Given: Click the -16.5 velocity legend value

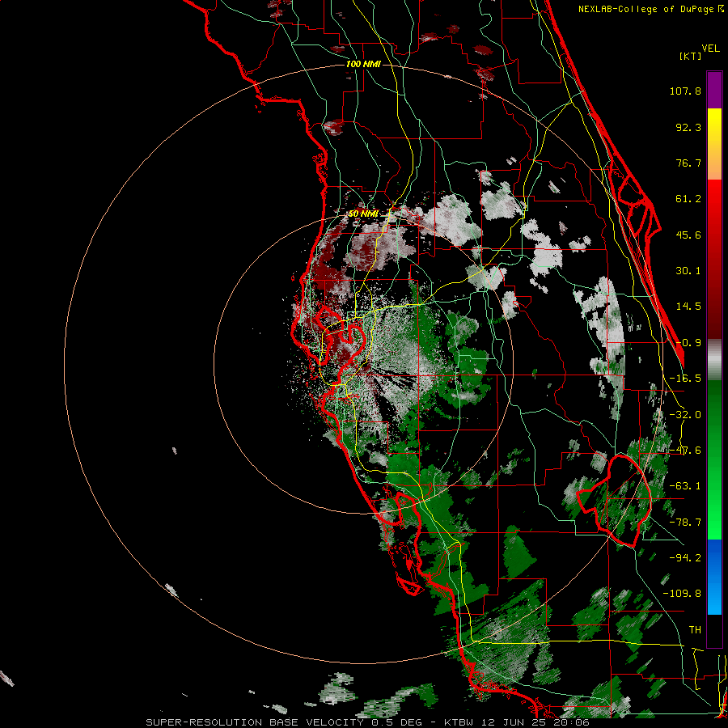Looking at the screenshot, I should [685, 379].
